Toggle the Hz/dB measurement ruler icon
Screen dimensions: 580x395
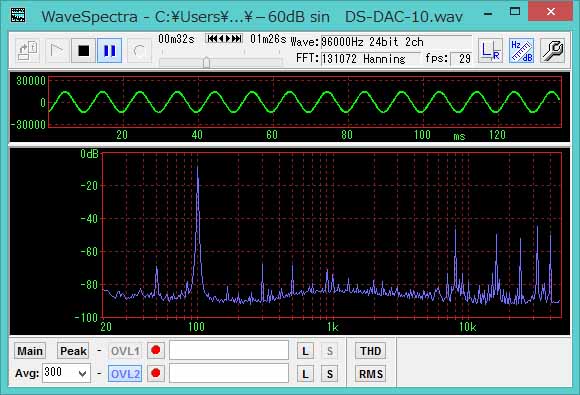pos(522,51)
